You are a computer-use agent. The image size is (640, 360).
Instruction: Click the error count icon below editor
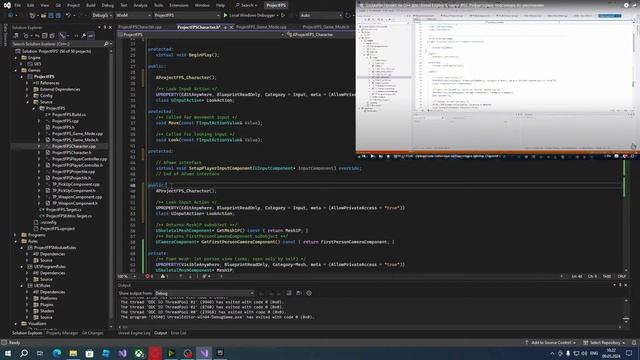(x=149, y=276)
